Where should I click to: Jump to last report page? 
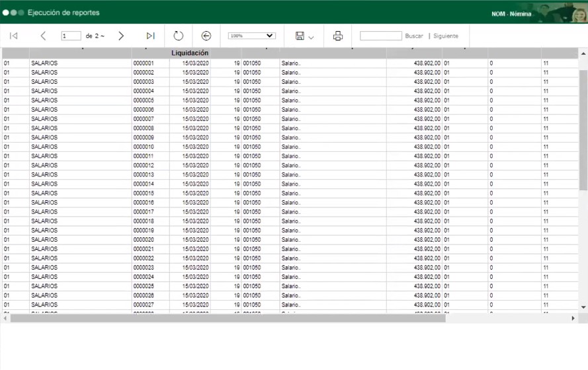150,36
